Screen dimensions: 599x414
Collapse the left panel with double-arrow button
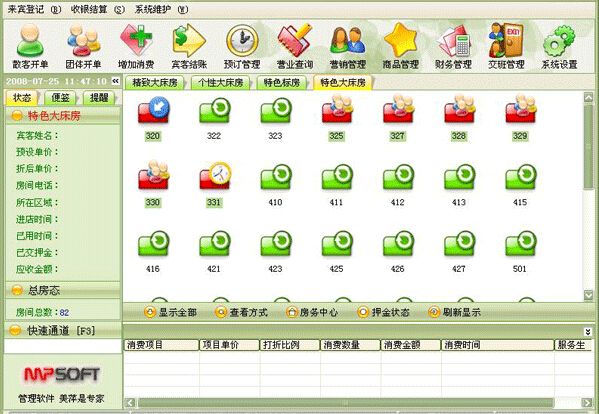coord(115,81)
